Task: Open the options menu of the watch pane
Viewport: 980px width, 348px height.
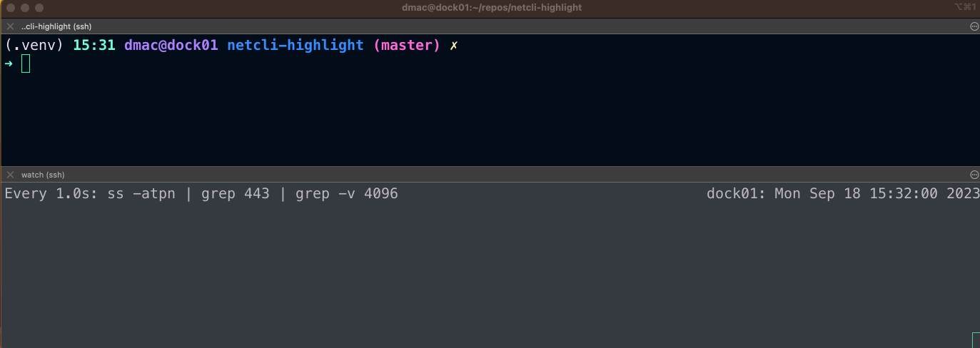Action: click(974, 175)
